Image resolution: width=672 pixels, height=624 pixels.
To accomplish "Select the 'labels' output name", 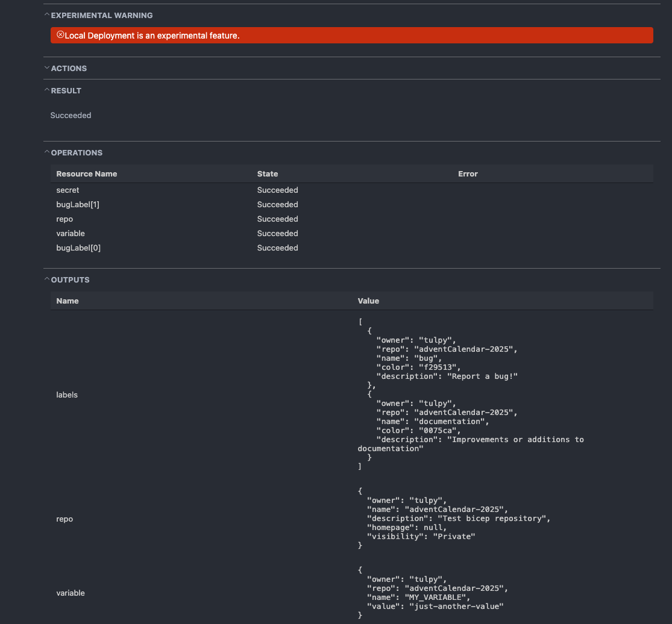I will 67,395.
